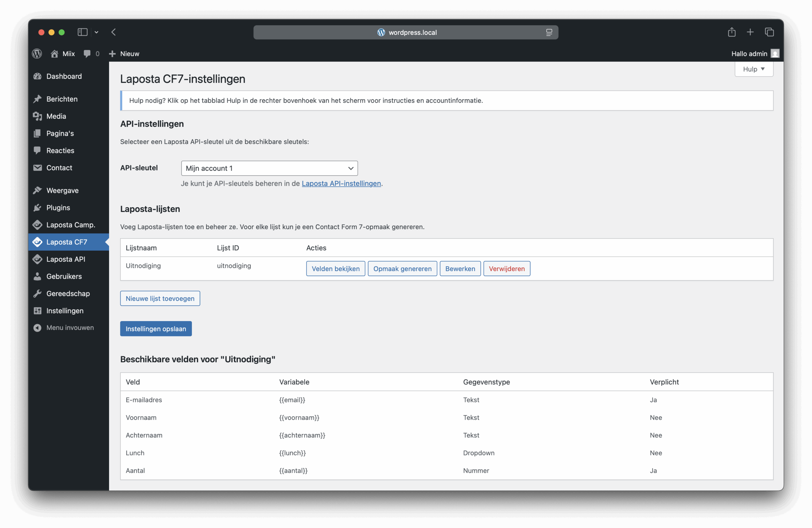The height and width of the screenshot is (528, 812).
Task: Click the wordpress.local address bar
Action: tap(406, 32)
